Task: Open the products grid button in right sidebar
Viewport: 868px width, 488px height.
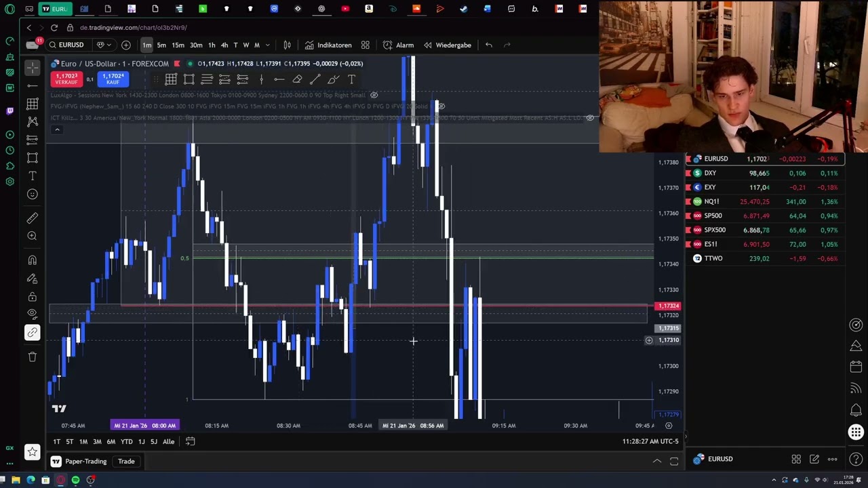Action: [856, 432]
